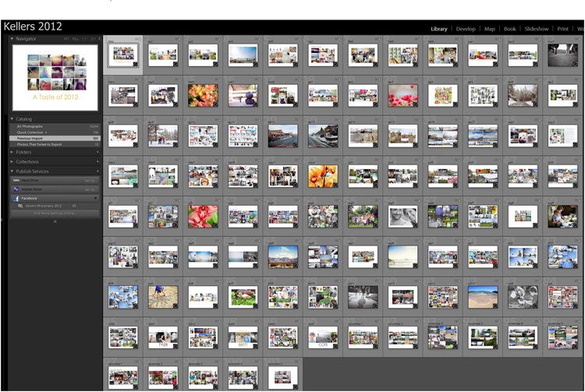The height and width of the screenshot is (392, 585).
Task: Expand the Folders panel
Action: (12, 152)
